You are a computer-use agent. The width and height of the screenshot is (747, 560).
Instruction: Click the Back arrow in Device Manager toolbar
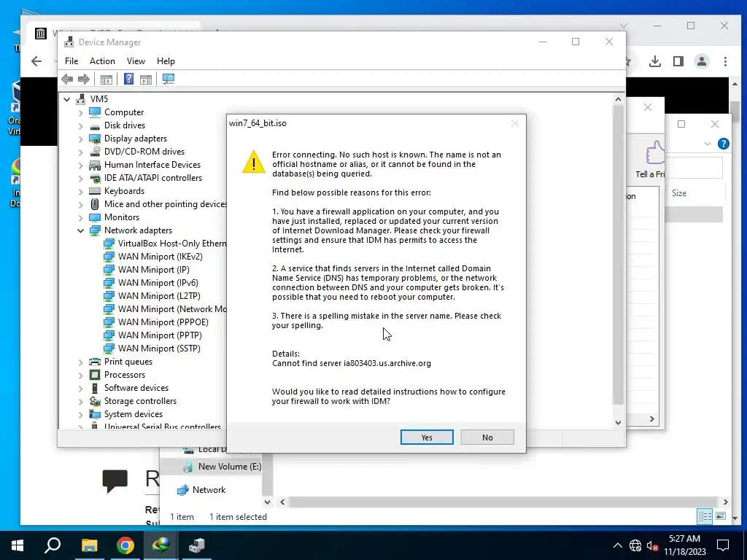coord(67,79)
